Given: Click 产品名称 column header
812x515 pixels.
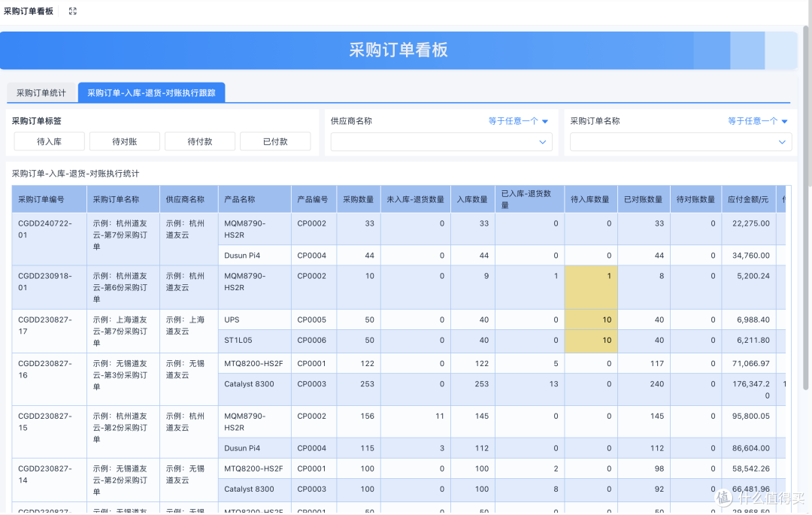Looking at the screenshot, I should tap(255, 199).
